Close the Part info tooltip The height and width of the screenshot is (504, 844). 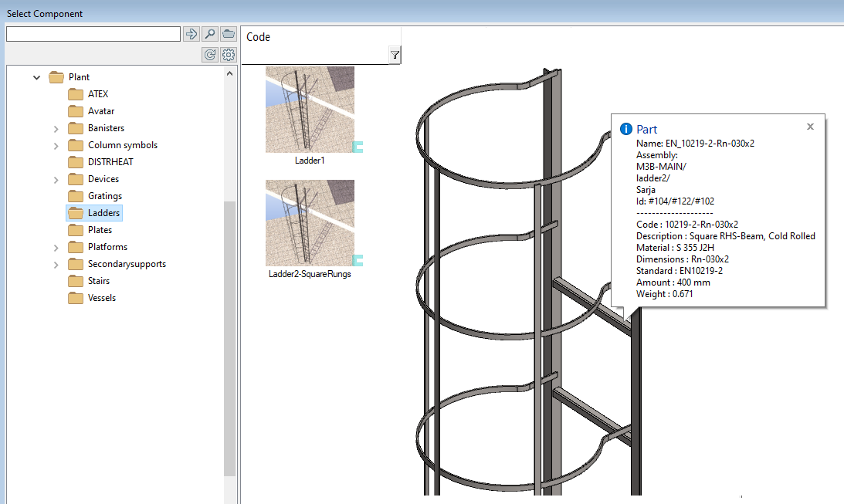[810, 127]
